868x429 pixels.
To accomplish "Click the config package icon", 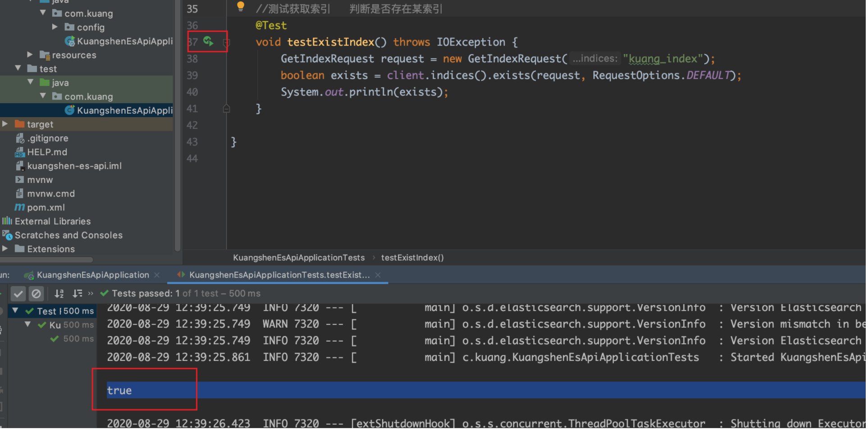I will pos(69,27).
